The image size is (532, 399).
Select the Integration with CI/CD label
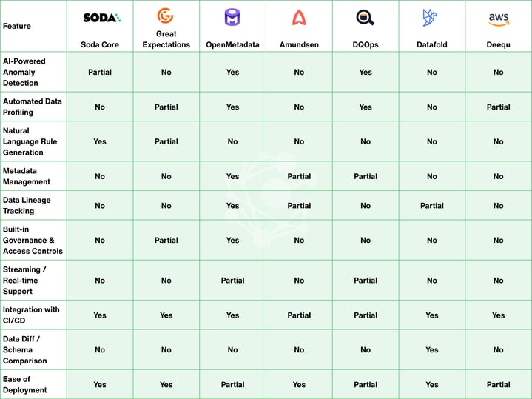tap(31, 315)
